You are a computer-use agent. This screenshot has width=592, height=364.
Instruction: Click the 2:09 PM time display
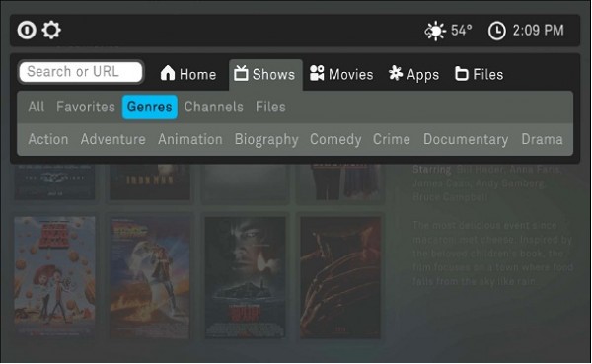pos(539,31)
